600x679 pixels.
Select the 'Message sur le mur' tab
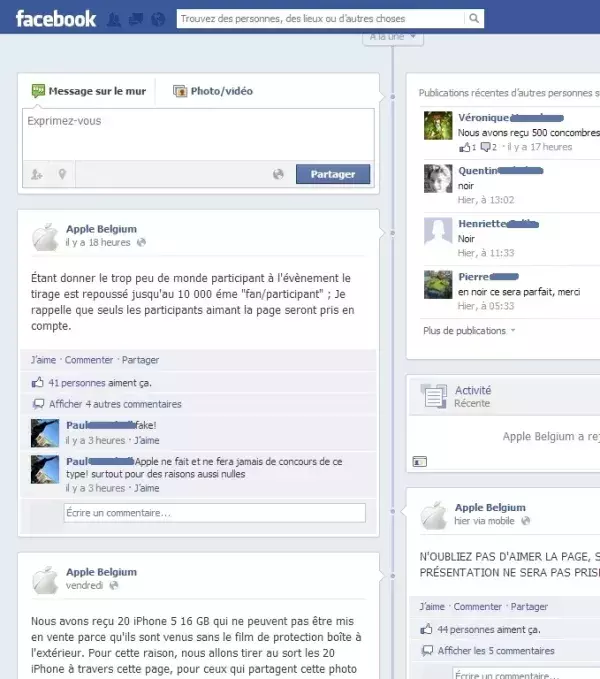[89, 91]
